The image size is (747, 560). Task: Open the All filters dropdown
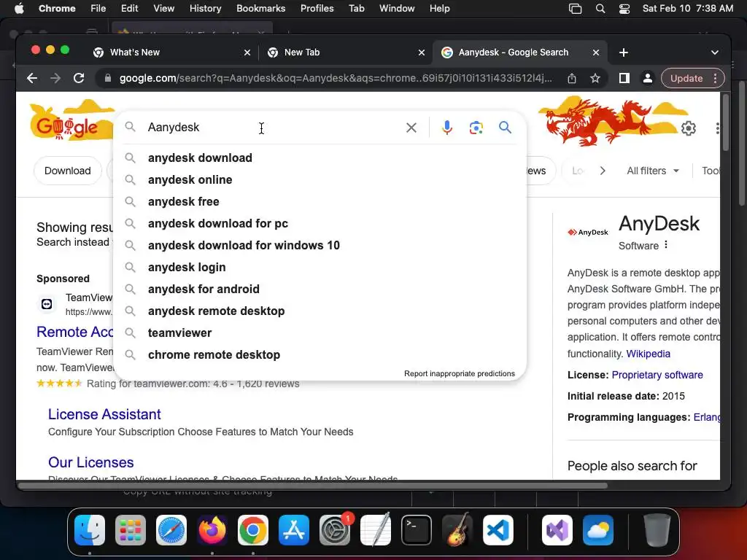tap(653, 171)
